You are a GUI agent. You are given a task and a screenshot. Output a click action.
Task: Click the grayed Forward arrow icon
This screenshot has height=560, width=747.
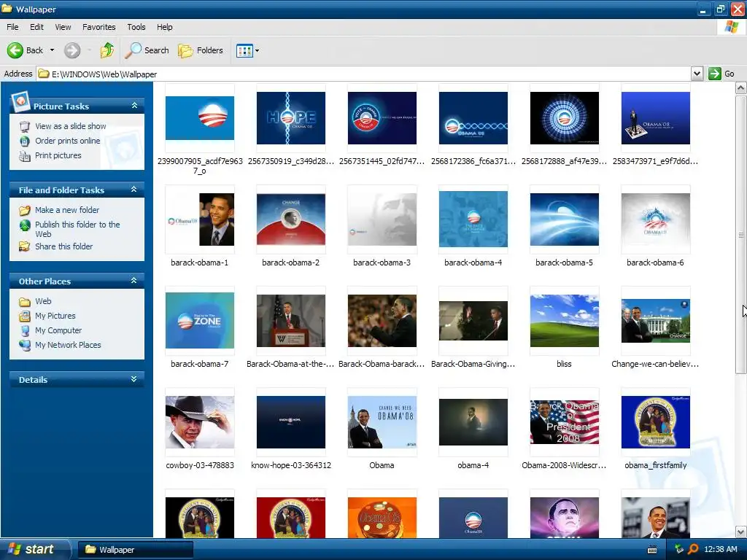(x=72, y=50)
